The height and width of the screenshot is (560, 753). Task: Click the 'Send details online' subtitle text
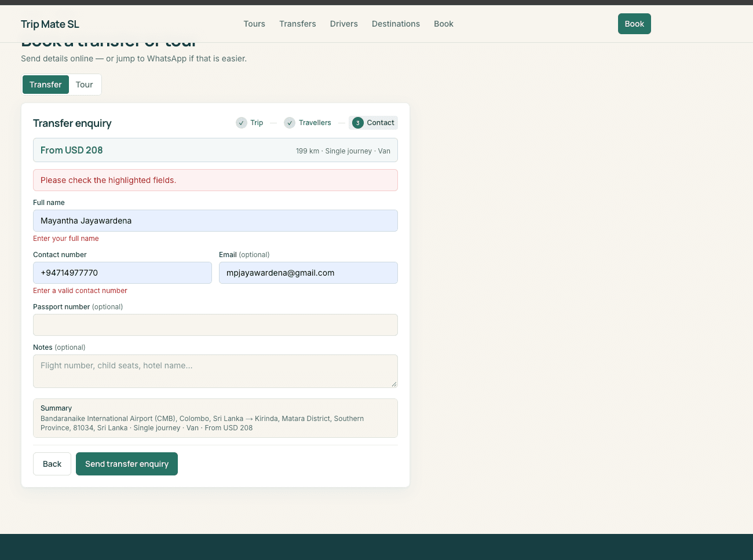click(134, 58)
